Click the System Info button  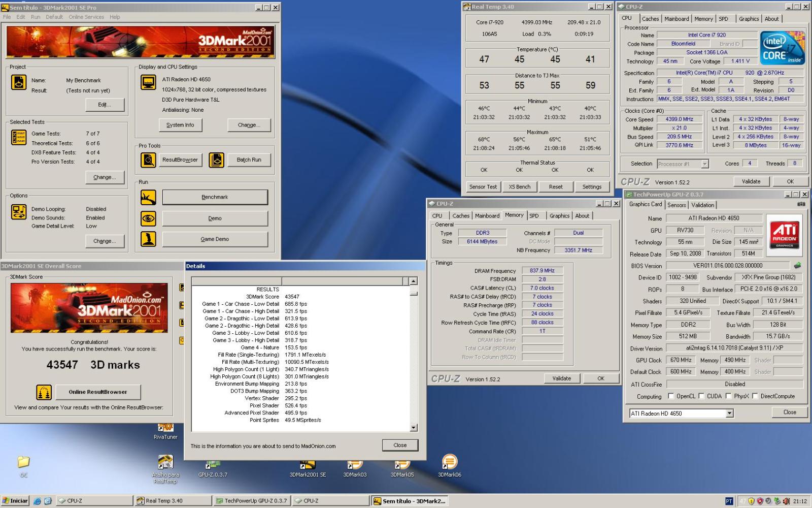[x=180, y=125]
